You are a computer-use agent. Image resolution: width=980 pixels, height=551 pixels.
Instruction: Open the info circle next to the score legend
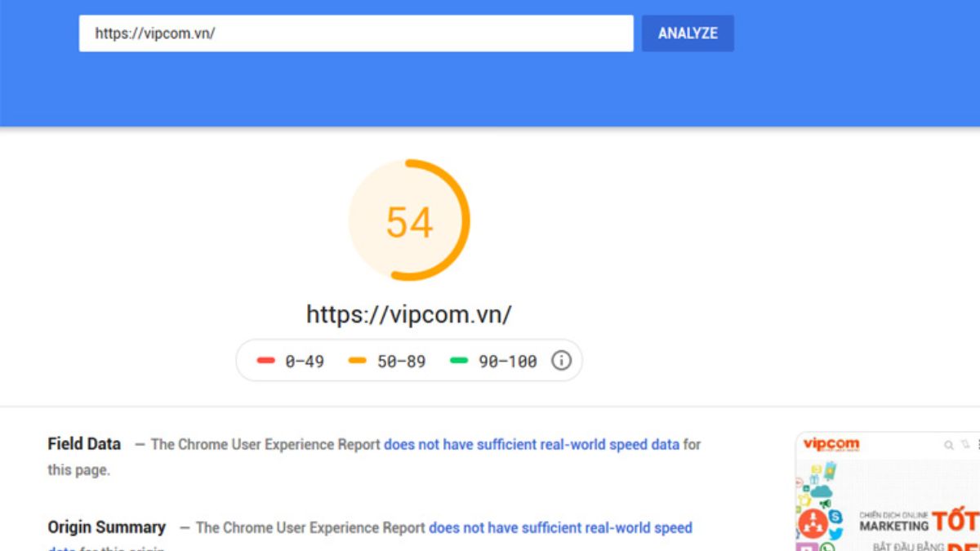click(x=560, y=360)
